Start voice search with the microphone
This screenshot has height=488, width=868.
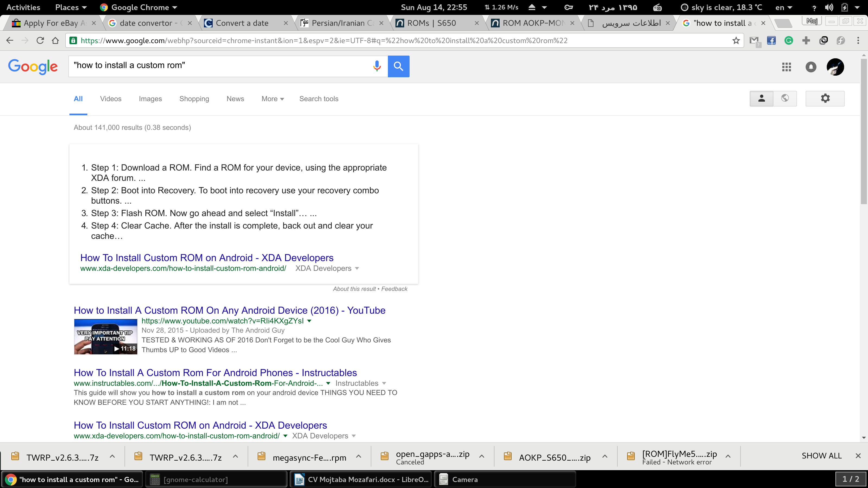point(377,66)
